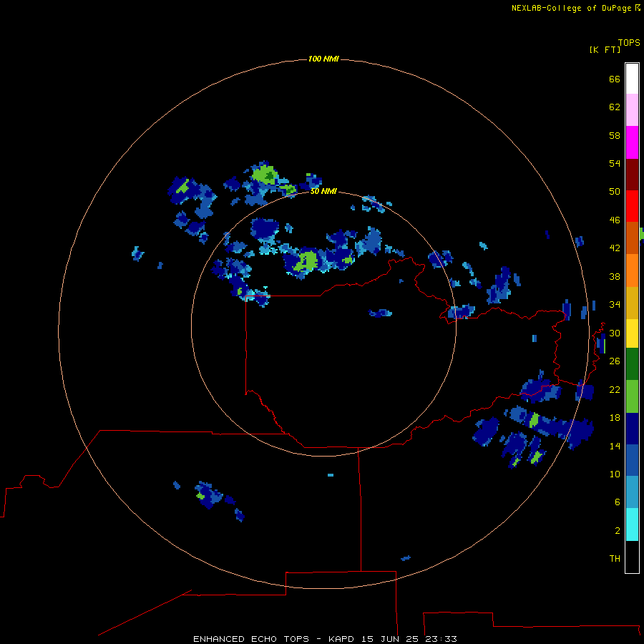
Task: Click the white 66 kft legend swatch
Action: (x=632, y=79)
